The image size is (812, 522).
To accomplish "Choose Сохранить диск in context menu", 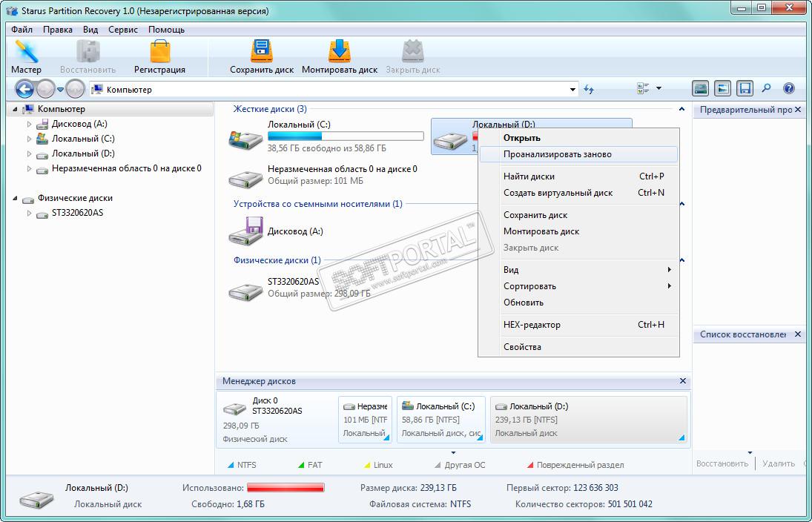I will coord(578,215).
